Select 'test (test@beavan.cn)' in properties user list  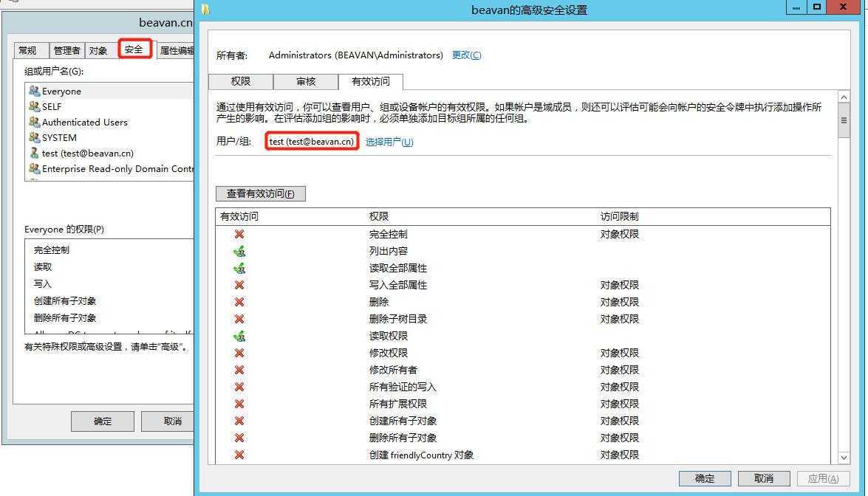(x=109, y=153)
